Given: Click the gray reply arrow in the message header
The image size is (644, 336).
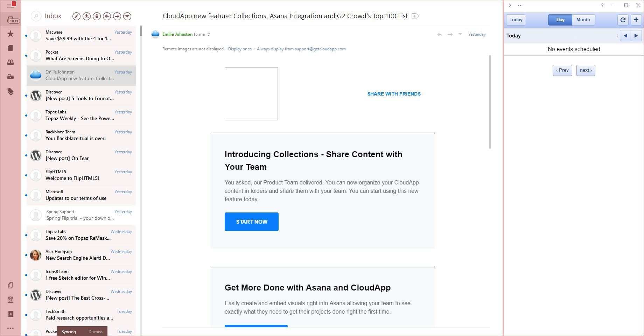Looking at the screenshot, I should click(440, 34).
